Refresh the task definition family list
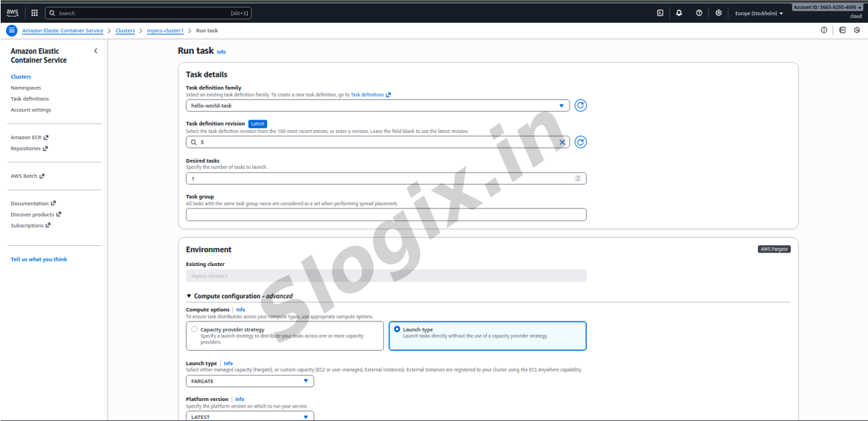 580,106
